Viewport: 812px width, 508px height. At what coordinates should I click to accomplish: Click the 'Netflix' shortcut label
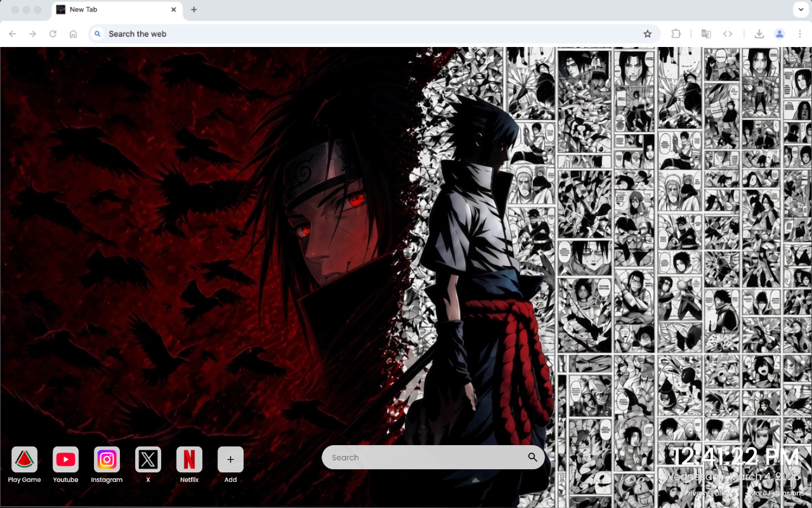189,480
